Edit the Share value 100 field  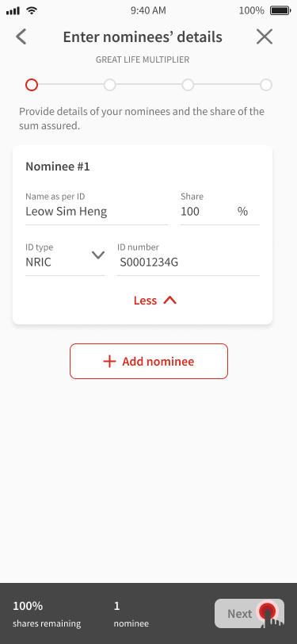pos(220,209)
